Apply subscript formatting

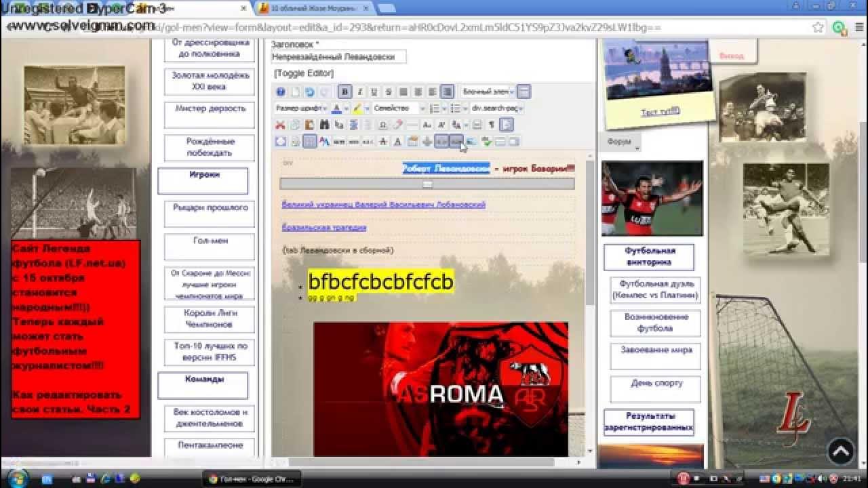[x=427, y=125]
